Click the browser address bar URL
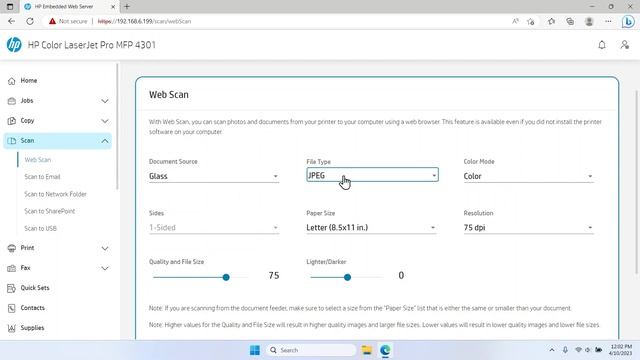This screenshot has width=640, height=360. point(144,21)
